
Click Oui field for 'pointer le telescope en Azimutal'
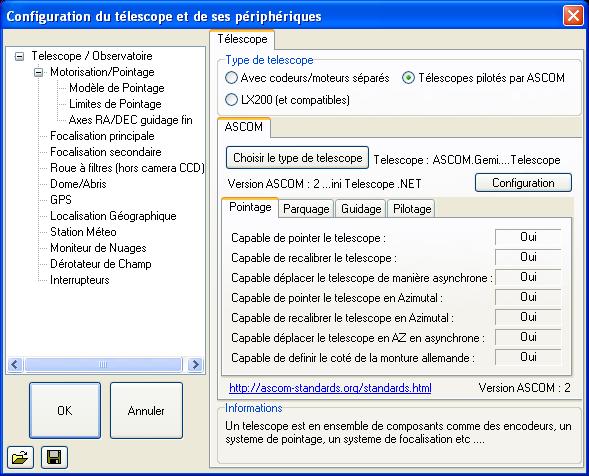click(528, 297)
